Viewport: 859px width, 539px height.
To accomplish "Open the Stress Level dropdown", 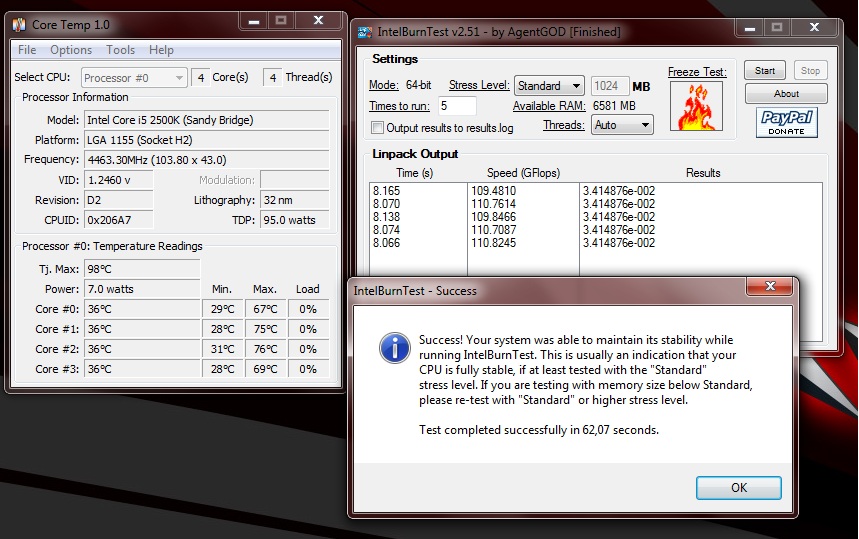I will 549,86.
